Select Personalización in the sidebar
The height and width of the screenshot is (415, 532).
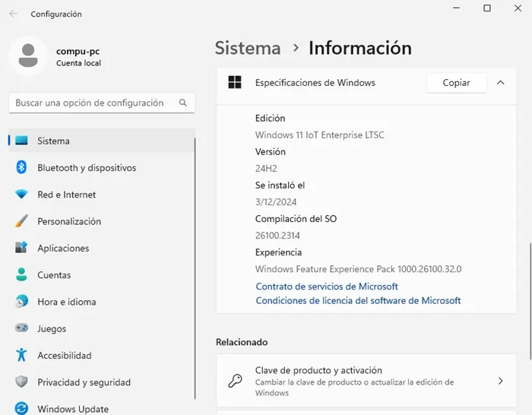(102, 221)
